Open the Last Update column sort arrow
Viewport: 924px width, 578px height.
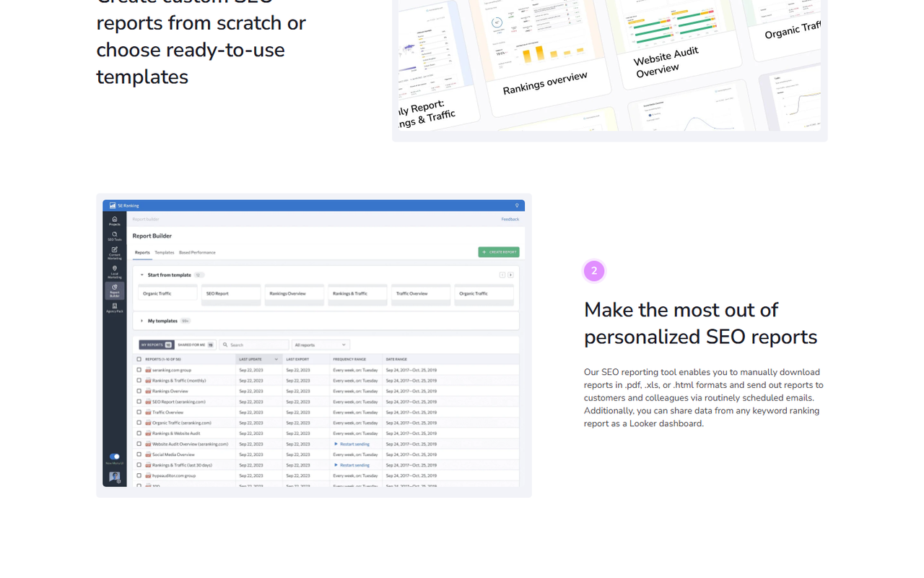[276, 359]
